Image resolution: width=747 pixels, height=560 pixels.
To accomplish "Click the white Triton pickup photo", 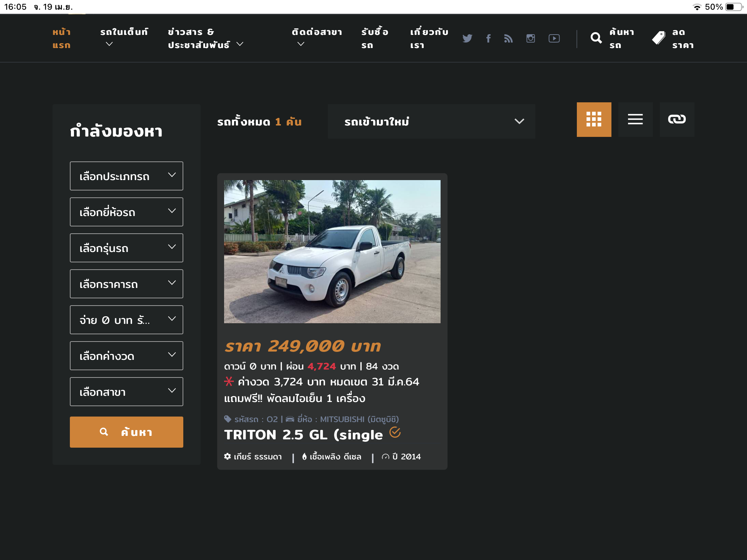I will 332,252.
